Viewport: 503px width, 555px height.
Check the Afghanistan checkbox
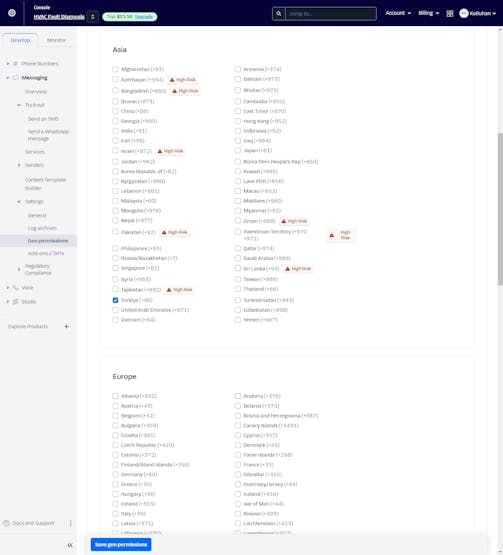(x=115, y=69)
